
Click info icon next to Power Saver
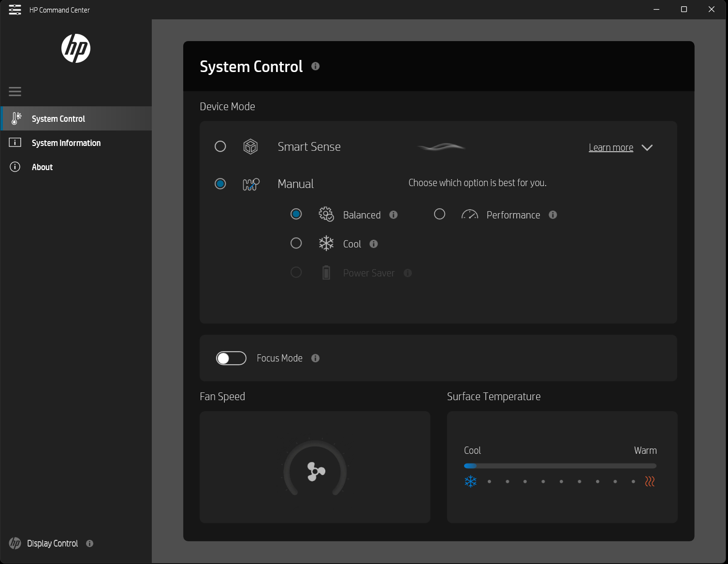(408, 273)
